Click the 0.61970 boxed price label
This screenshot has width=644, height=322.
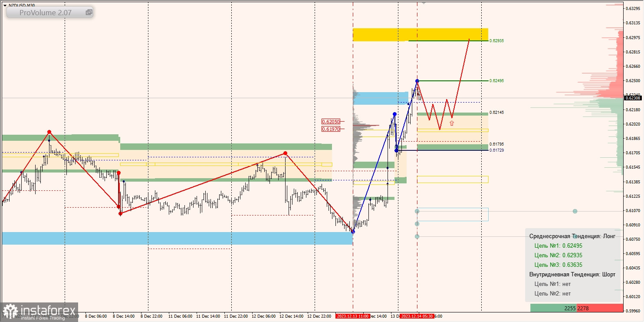pos(331,129)
